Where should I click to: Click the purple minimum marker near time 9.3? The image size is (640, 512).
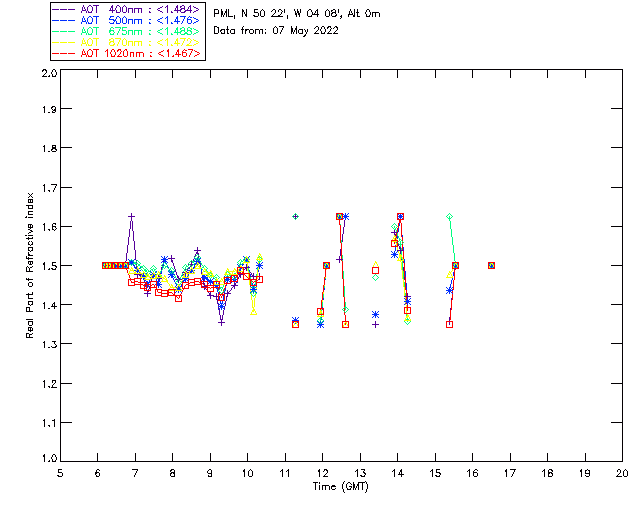click(x=221, y=322)
